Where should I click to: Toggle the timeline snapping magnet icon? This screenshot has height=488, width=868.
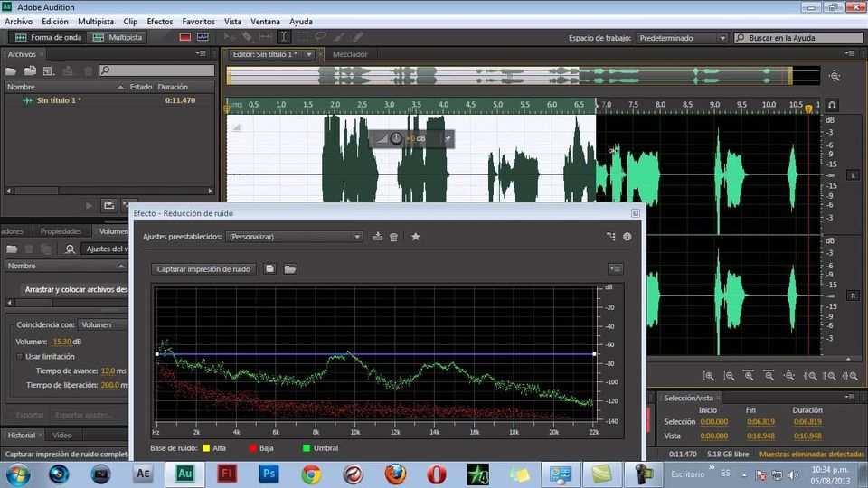[x=832, y=105]
